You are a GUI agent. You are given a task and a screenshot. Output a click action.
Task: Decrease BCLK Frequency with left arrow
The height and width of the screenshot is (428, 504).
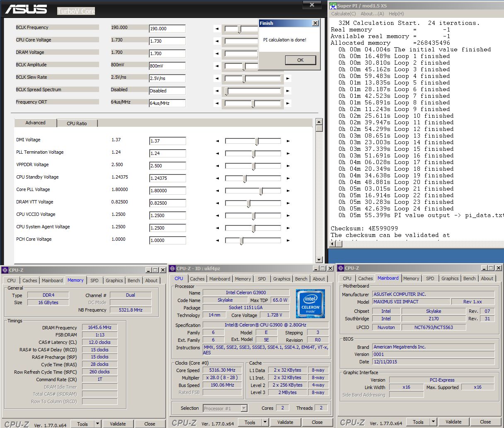point(217,29)
